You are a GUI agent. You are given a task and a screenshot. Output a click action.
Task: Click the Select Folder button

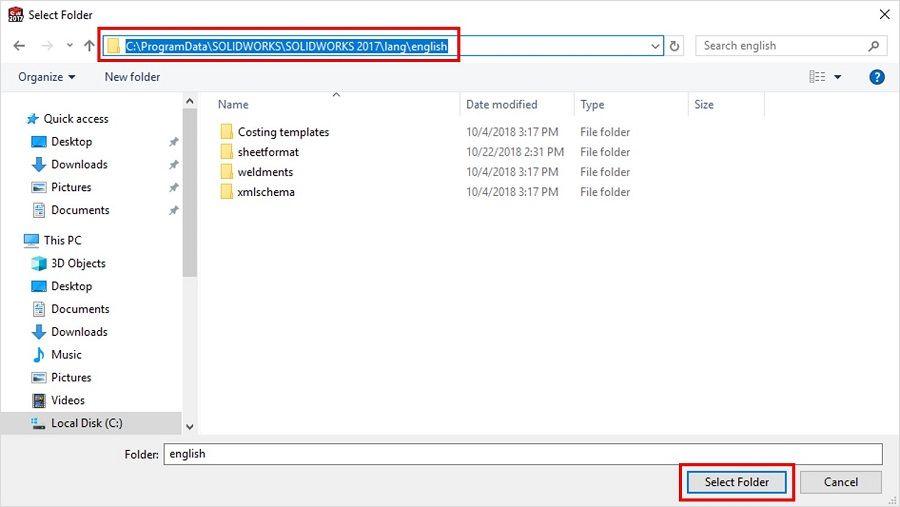(737, 482)
